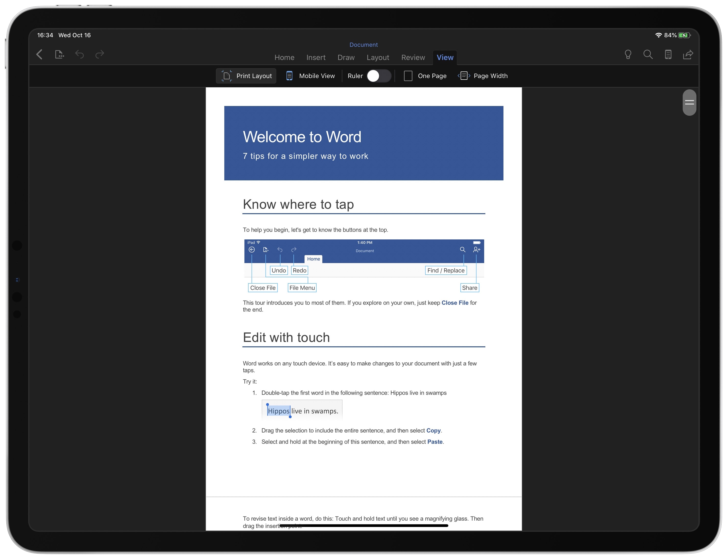Screen dimensions: 728x560
Task: Tap the scroll handle on right edge
Action: [x=689, y=102]
